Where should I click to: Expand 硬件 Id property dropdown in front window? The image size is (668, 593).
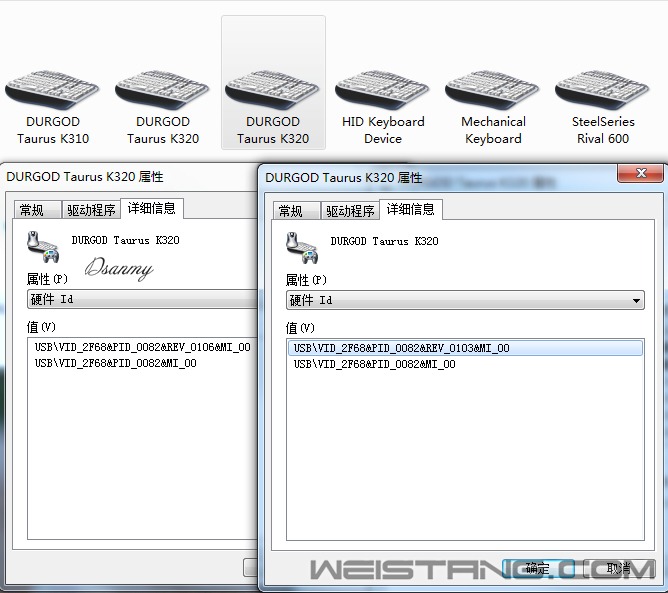pyautogui.click(x=465, y=300)
